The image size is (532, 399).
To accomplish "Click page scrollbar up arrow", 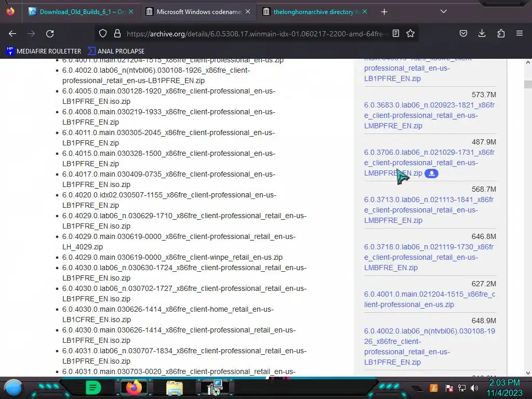I will 528,62.
